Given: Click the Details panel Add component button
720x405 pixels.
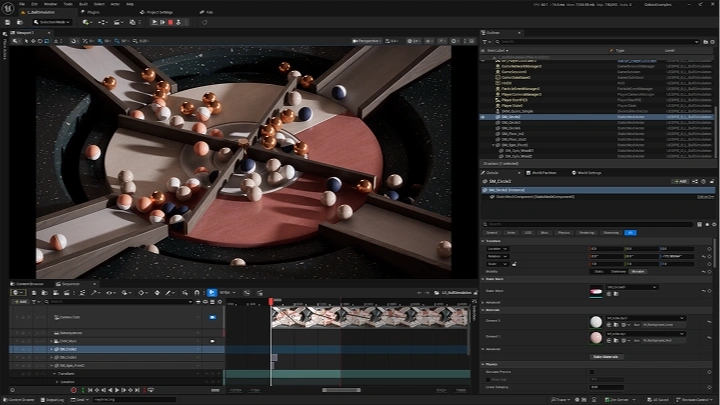Looking at the screenshot, I should click(680, 181).
